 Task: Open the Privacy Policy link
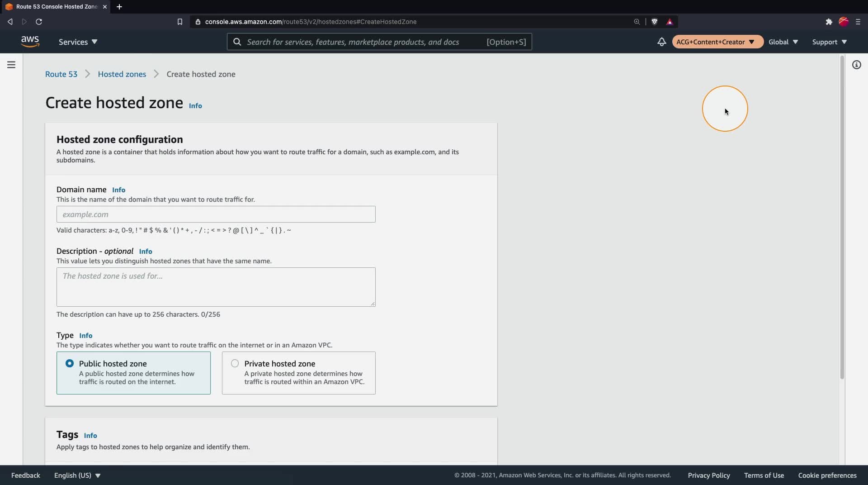pos(709,475)
